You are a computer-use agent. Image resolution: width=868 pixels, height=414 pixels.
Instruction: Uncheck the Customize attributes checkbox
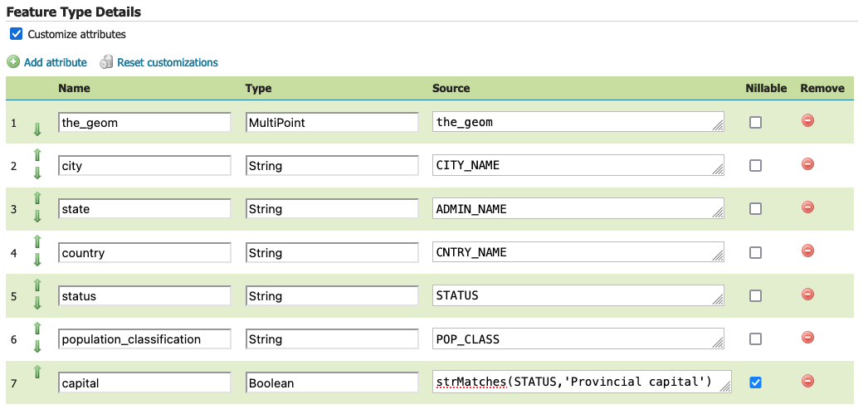tap(17, 34)
